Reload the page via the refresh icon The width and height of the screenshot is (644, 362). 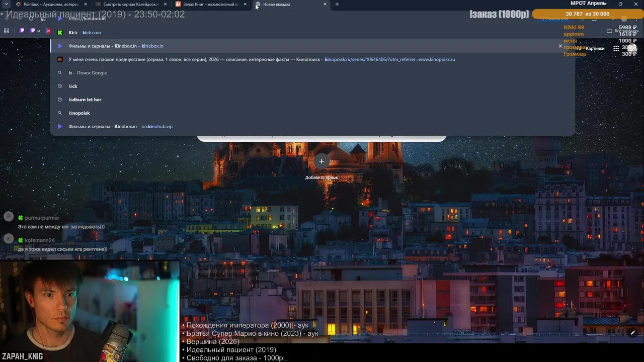[31, 18]
